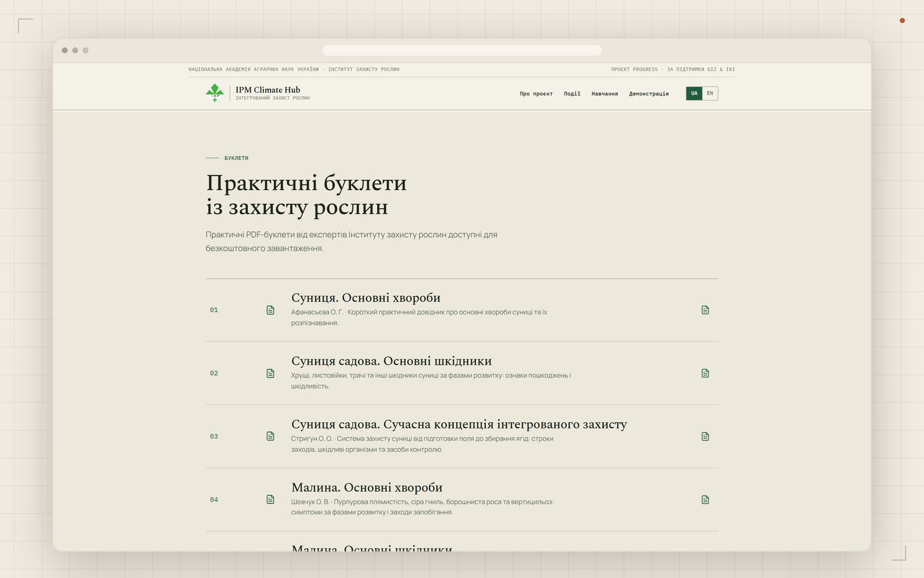Open the Події menu item
Image resolution: width=924 pixels, height=578 pixels.
(572, 94)
